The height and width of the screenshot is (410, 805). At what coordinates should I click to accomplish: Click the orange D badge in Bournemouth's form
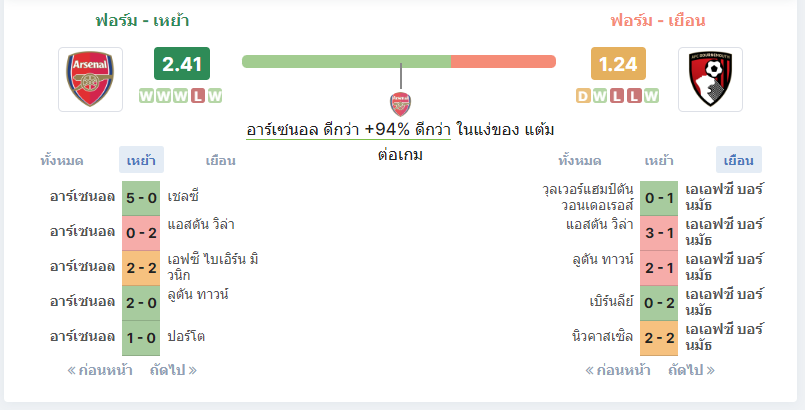(583, 96)
